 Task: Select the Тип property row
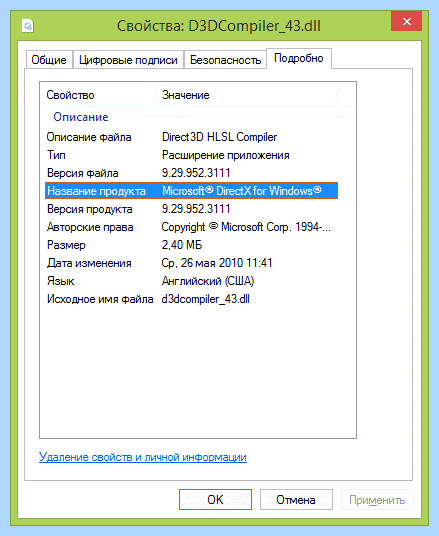tap(191, 155)
